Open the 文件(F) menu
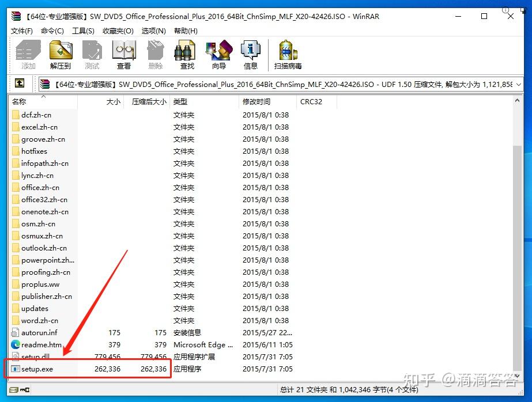The height and width of the screenshot is (402, 532). click(x=22, y=31)
